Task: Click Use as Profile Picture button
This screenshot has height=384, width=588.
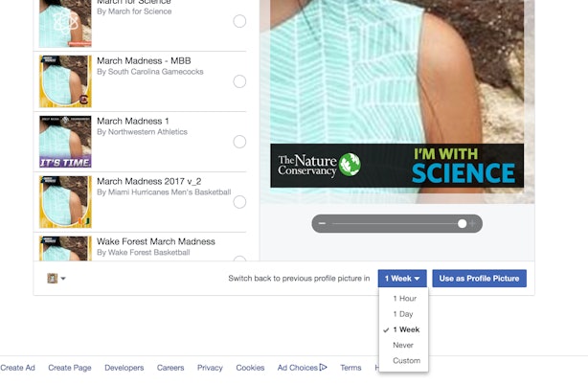Action: tap(479, 279)
